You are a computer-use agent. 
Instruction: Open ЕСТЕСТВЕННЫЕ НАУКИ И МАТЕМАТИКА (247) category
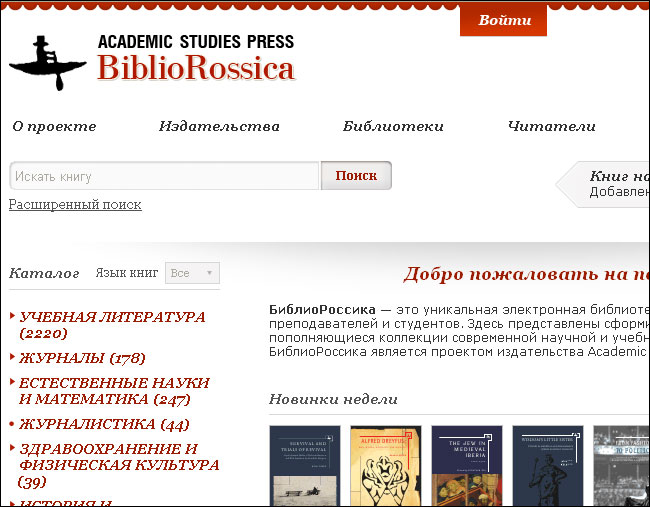click(x=114, y=391)
